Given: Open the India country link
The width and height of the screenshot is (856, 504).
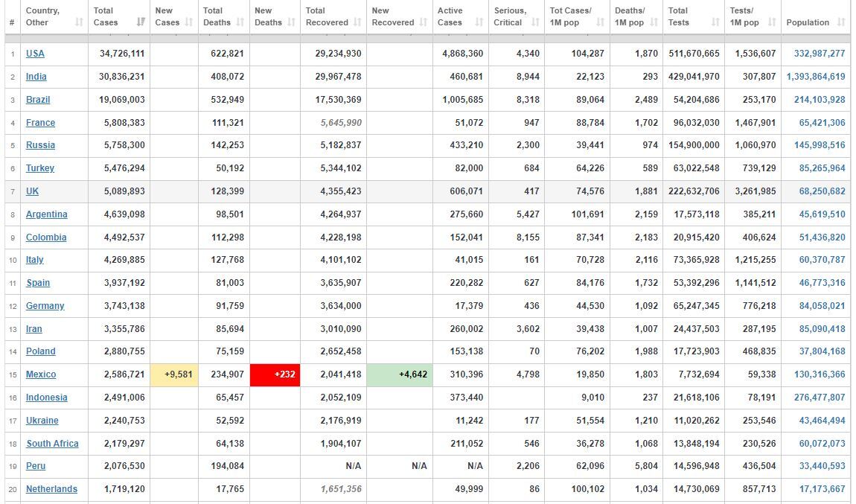Looking at the screenshot, I should coord(36,77).
